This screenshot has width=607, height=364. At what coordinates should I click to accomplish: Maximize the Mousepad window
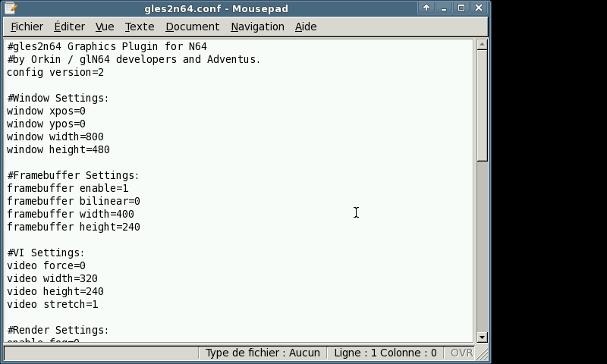pyautogui.click(x=461, y=8)
